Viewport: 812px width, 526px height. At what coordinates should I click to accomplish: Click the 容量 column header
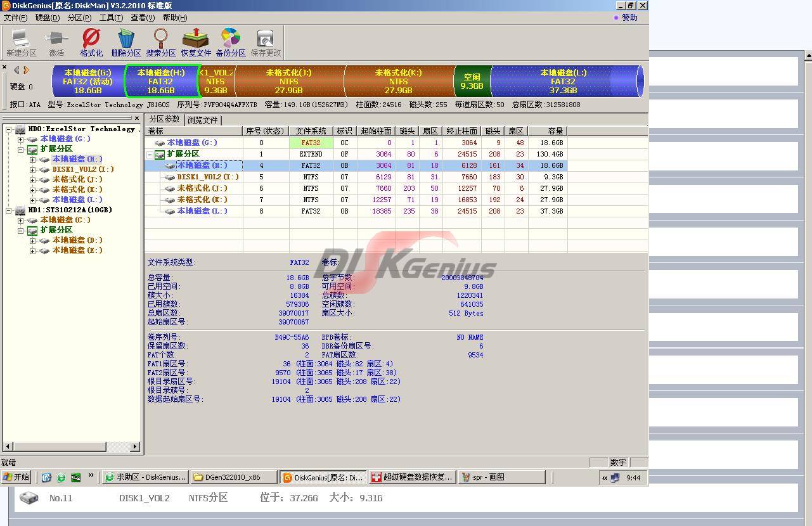pos(547,131)
